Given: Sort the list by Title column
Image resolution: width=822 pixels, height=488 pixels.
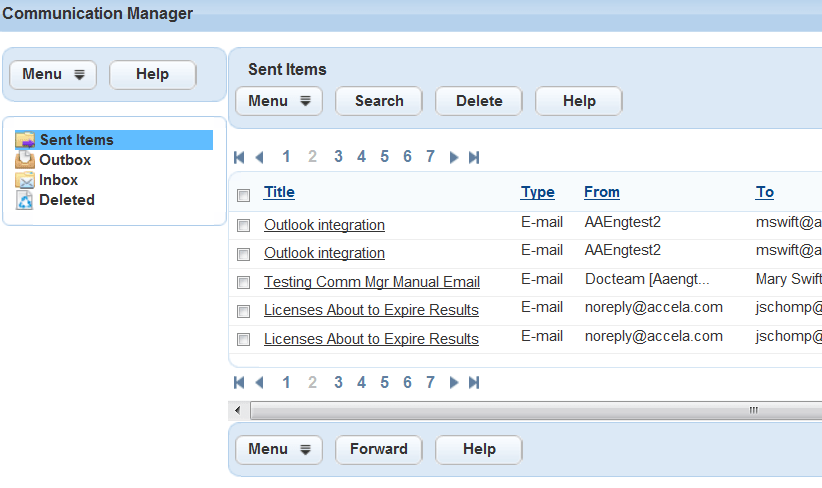Looking at the screenshot, I should point(279,192).
